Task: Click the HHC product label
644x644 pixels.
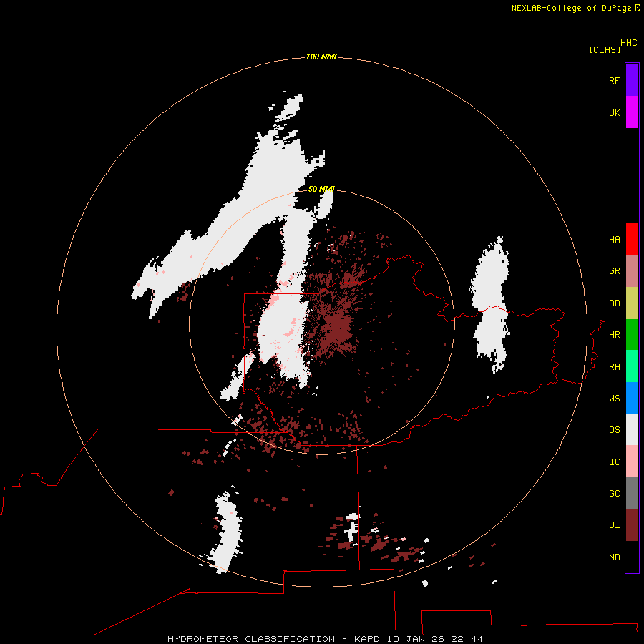Action: (x=629, y=43)
